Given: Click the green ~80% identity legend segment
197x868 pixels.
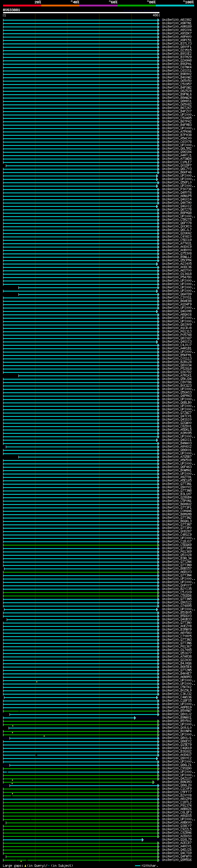Looking at the screenshot, I should [137, 6].
